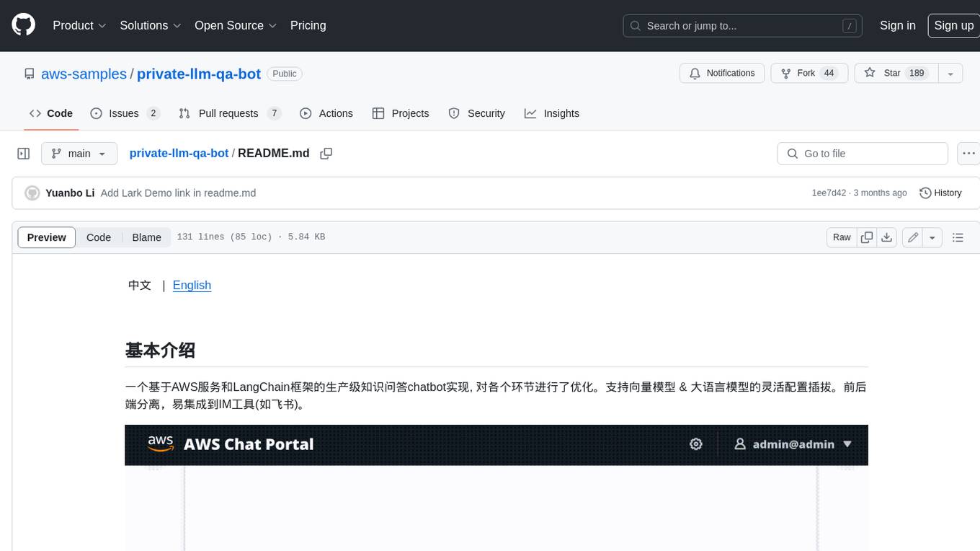
Task: Open Yuanbo Li's avatar
Action: pos(32,193)
